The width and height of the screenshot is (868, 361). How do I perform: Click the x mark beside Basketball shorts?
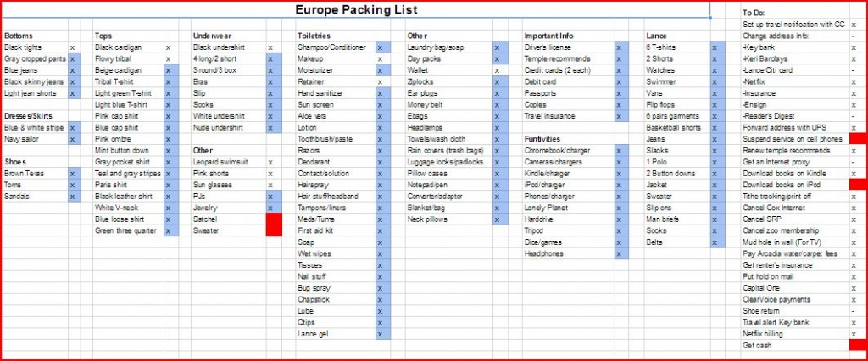[x=715, y=127]
